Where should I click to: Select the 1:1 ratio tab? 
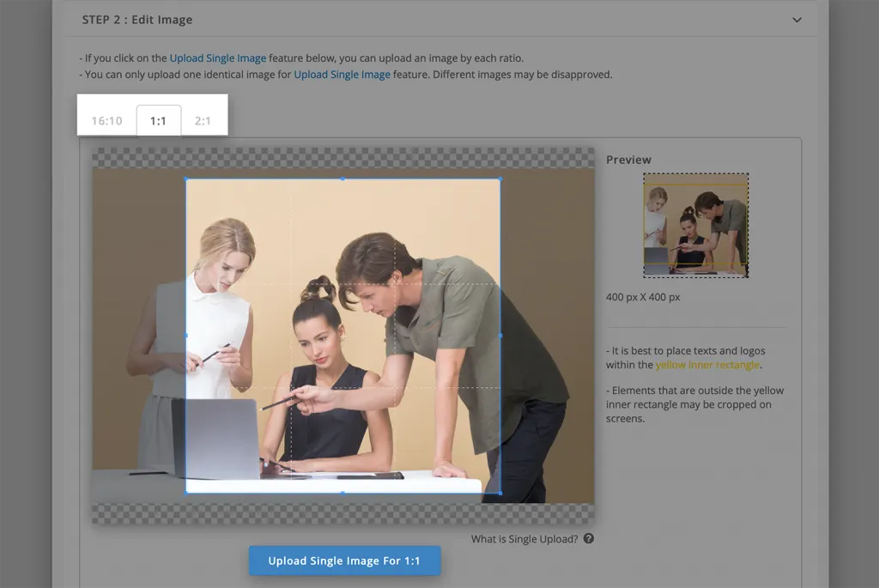pos(159,120)
